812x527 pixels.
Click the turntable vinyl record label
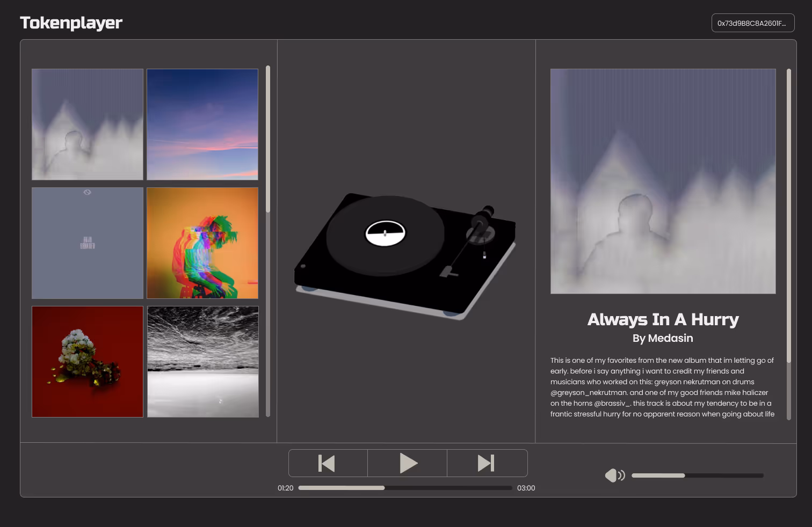click(x=385, y=233)
